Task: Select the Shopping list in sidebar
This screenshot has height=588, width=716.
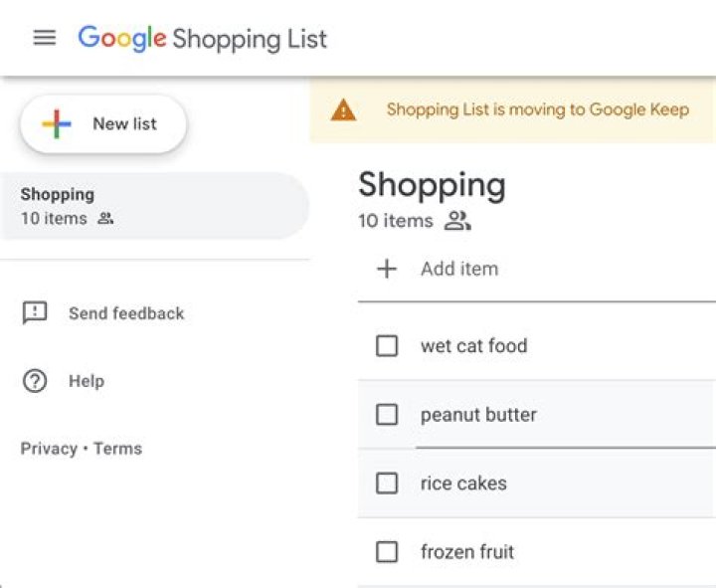Action: 149,206
